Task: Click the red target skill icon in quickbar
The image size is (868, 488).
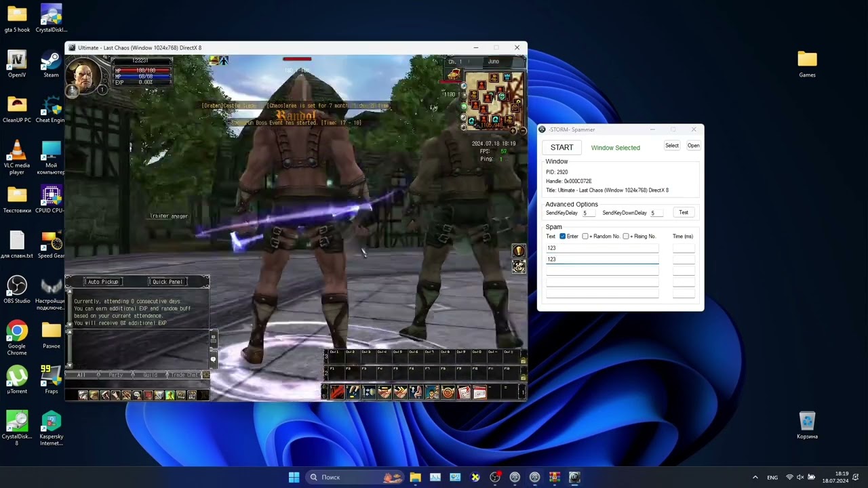Action: tap(448, 392)
